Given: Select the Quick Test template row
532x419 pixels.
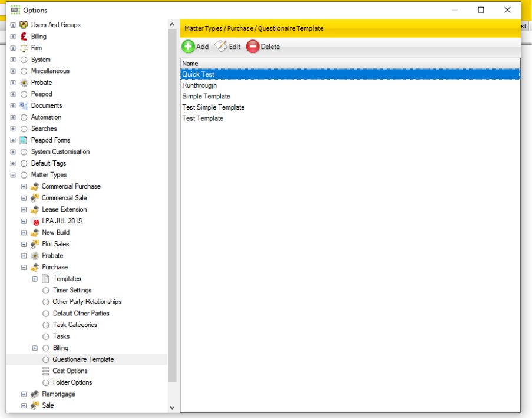Looking at the screenshot, I should [x=350, y=74].
